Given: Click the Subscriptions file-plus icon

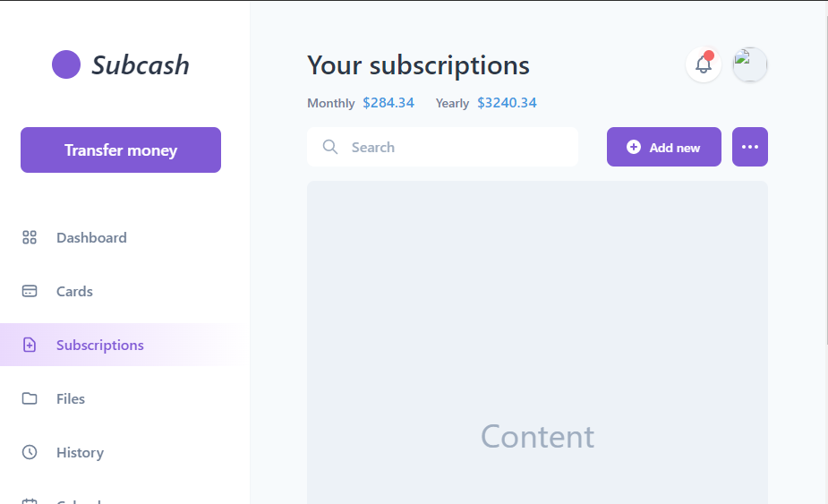Looking at the screenshot, I should point(30,345).
